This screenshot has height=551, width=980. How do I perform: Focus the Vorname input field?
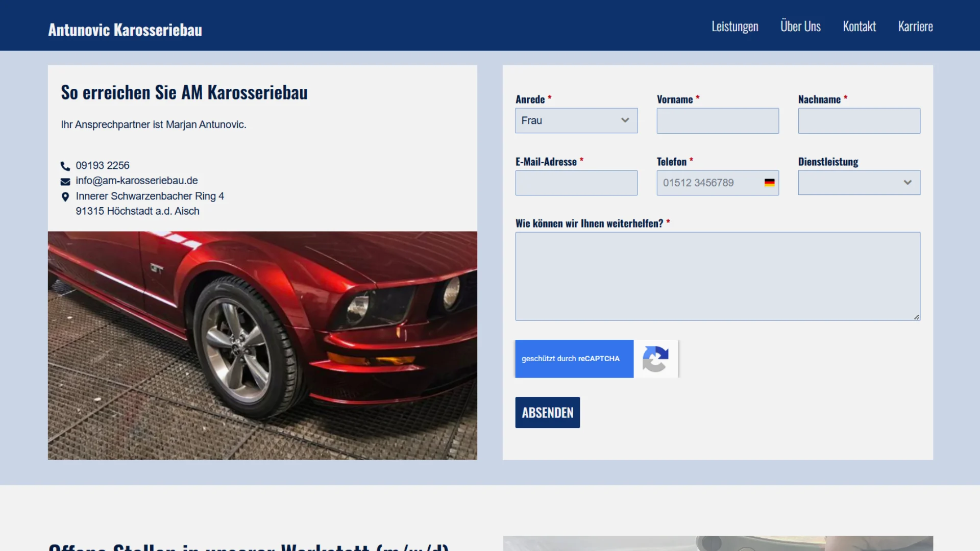coord(718,121)
